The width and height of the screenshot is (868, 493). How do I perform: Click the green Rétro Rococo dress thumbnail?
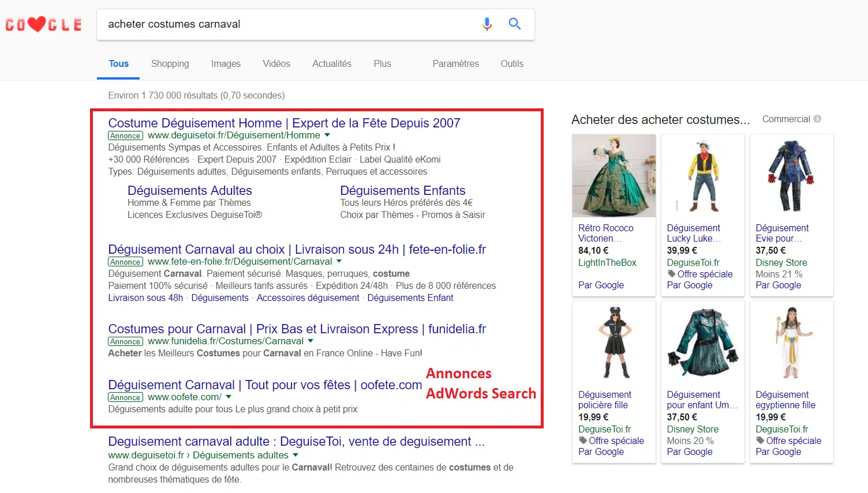coord(613,176)
